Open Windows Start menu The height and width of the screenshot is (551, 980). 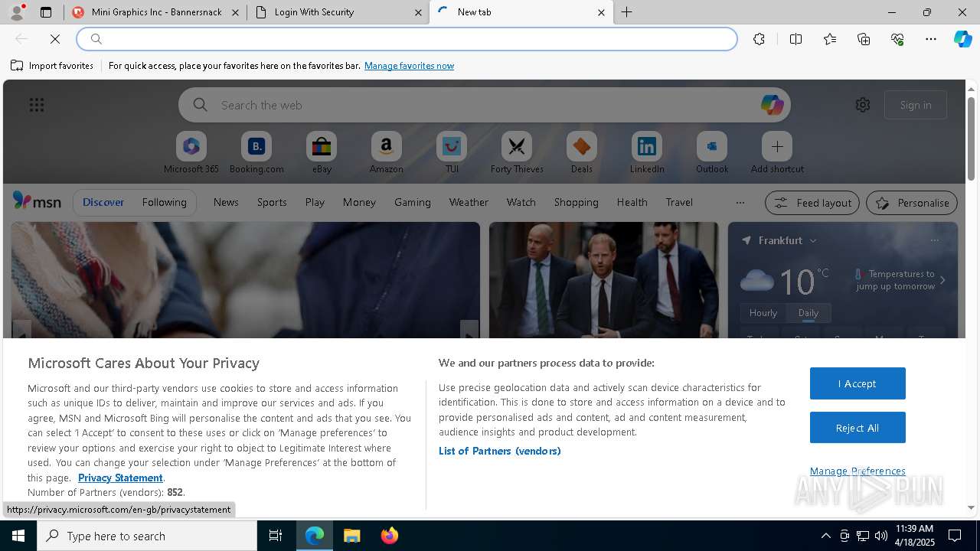click(x=18, y=536)
